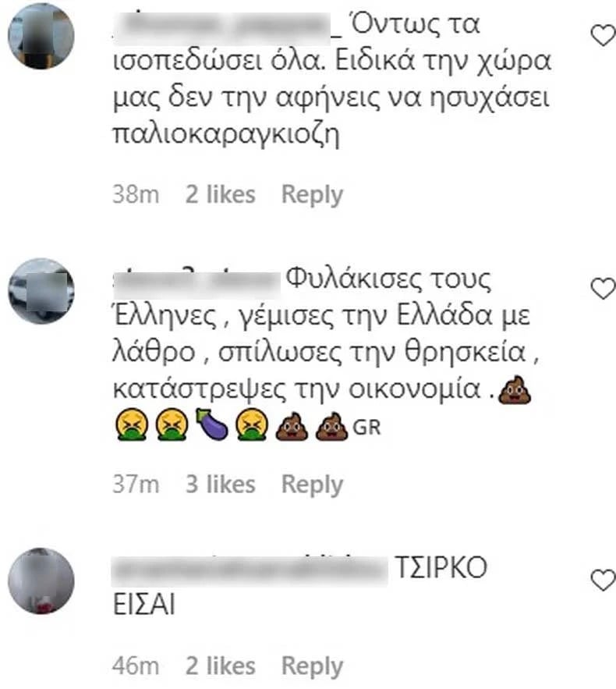Open blurred username before ΤΣΙΡΚΟ
616x689 pixels.
point(250,570)
